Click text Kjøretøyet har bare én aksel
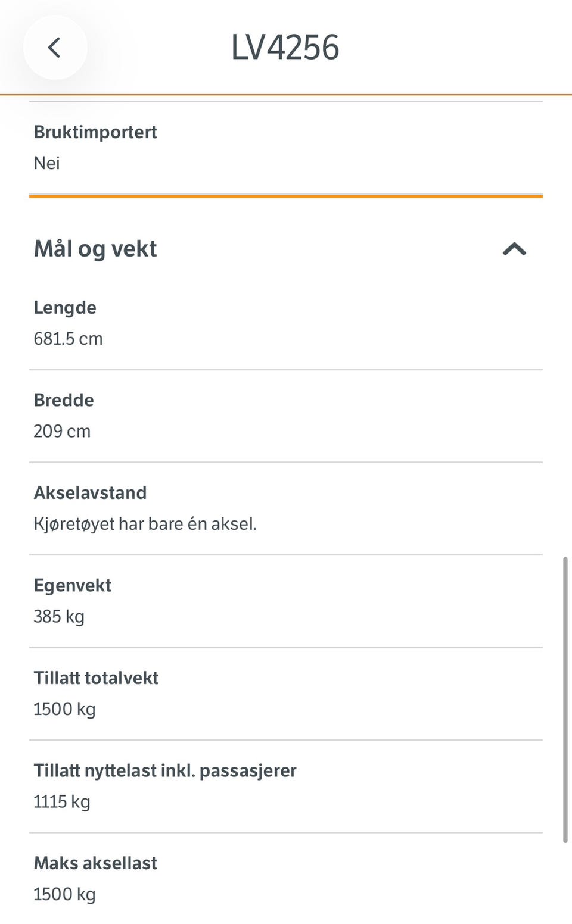Screen dimensions: 572x924 pos(145,524)
